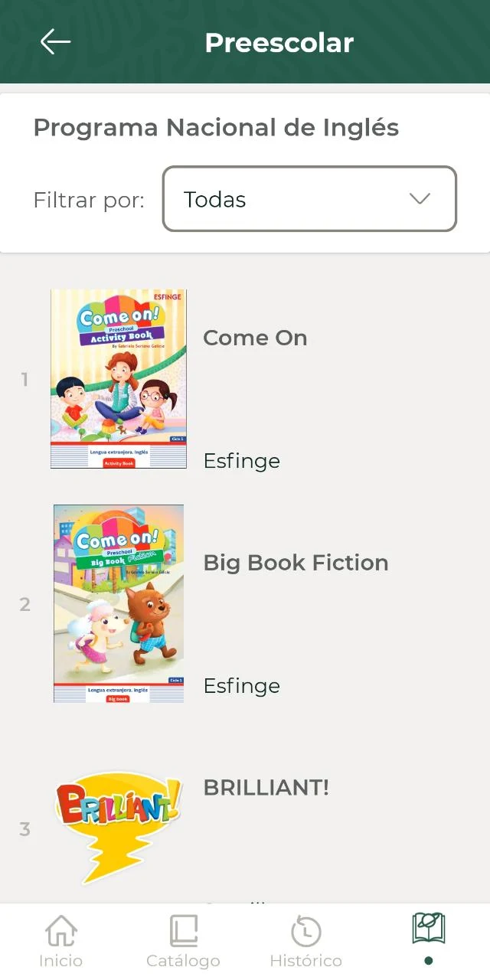Select the Big Book Fiction title
The width and height of the screenshot is (490, 980).
coord(296,563)
